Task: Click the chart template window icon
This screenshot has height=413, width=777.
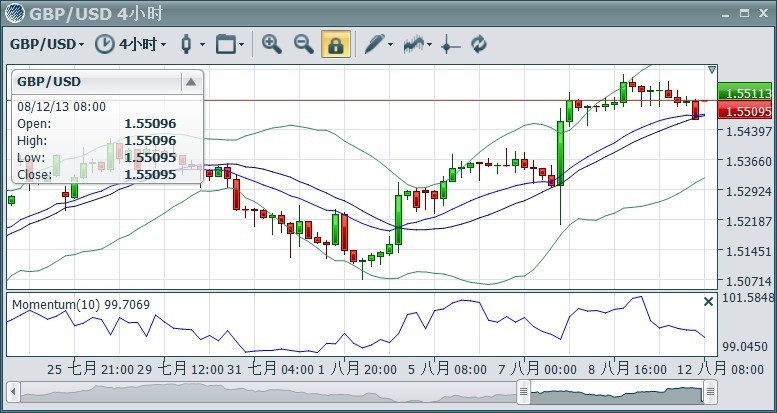Action: (226, 44)
